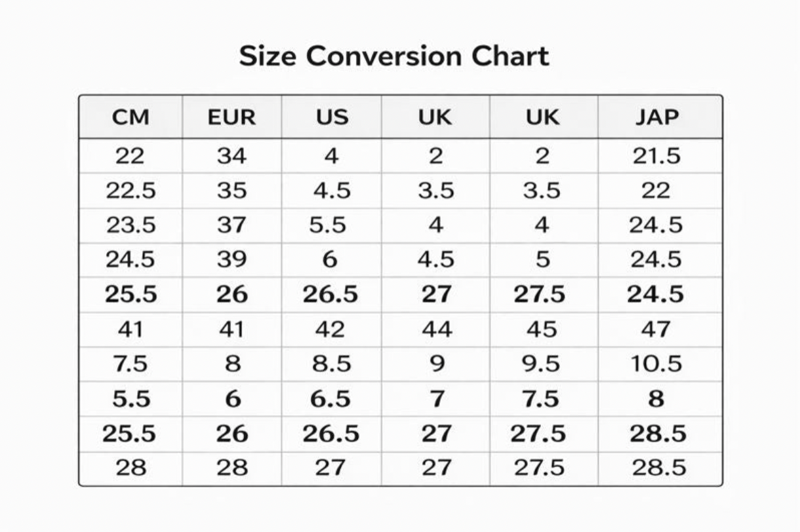The height and width of the screenshot is (532, 800).
Task: Click the cell containing 9.5
Action: (x=541, y=364)
